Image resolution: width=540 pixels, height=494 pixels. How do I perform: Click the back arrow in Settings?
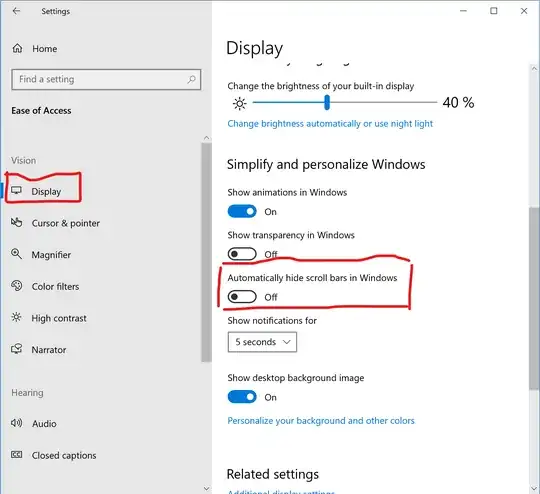tap(16, 11)
